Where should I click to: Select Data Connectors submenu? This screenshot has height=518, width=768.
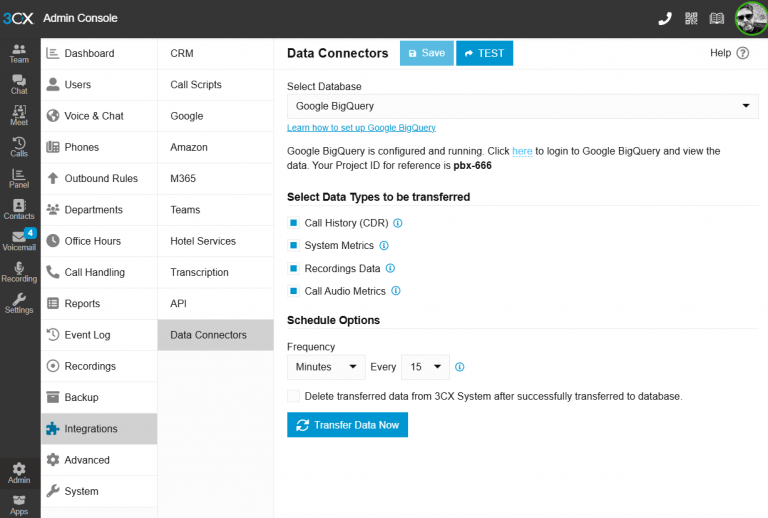pyautogui.click(x=216, y=335)
